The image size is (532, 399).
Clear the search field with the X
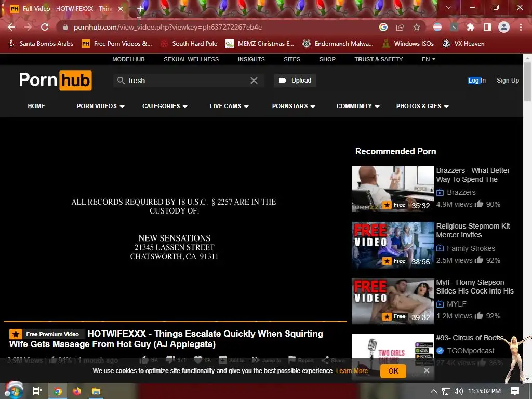(254, 81)
